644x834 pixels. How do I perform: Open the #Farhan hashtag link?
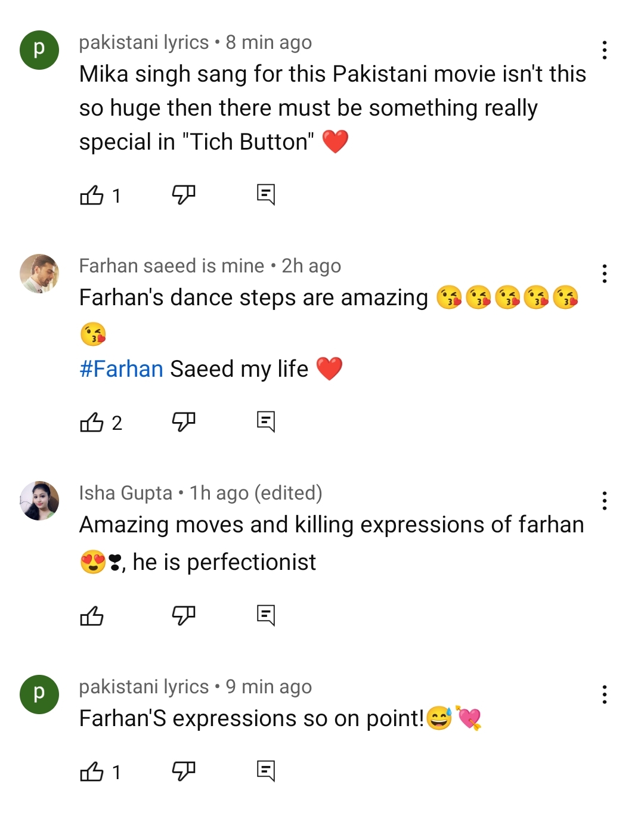[x=119, y=368]
